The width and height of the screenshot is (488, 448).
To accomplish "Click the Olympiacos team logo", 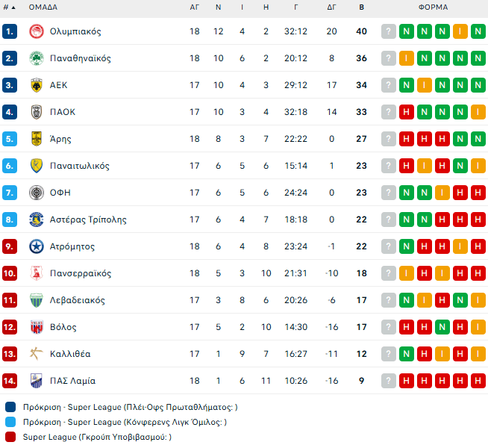I will point(36,31).
